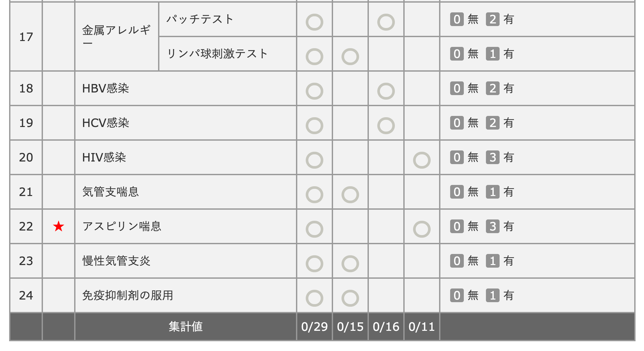Click the gray 2 badge in the HCV感染 row
Viewport: 644px width, 351px height.
[492, 123]
